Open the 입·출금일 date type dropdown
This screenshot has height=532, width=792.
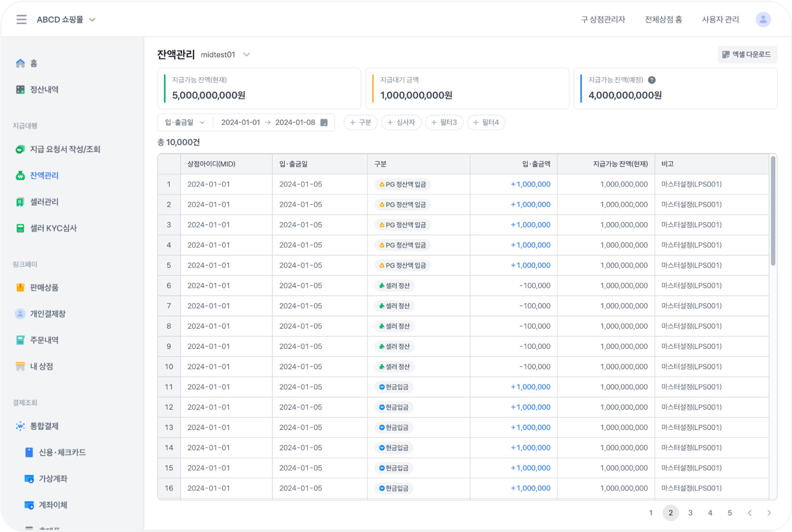pyautogui.click(x=185, y=122)
